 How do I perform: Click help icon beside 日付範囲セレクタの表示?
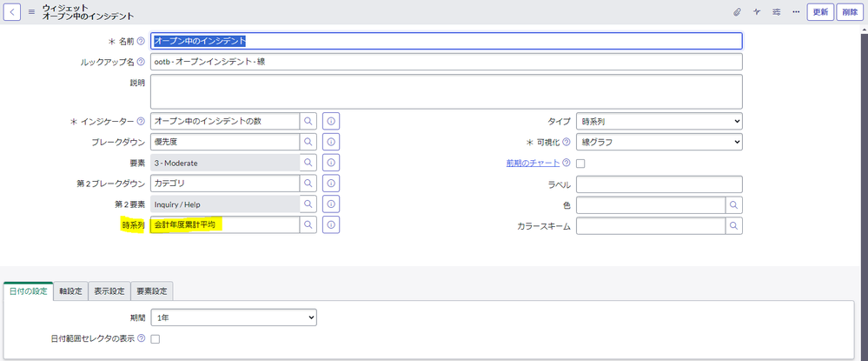(x=141, y=338)
